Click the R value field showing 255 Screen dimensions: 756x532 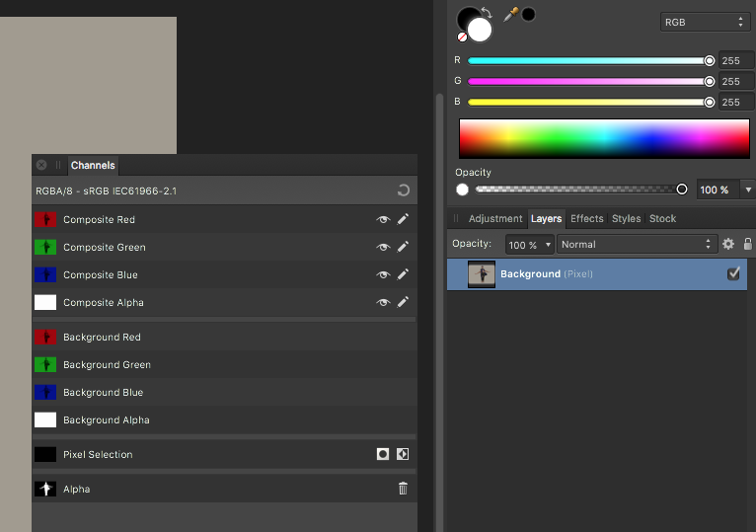[x=736, y=61]
